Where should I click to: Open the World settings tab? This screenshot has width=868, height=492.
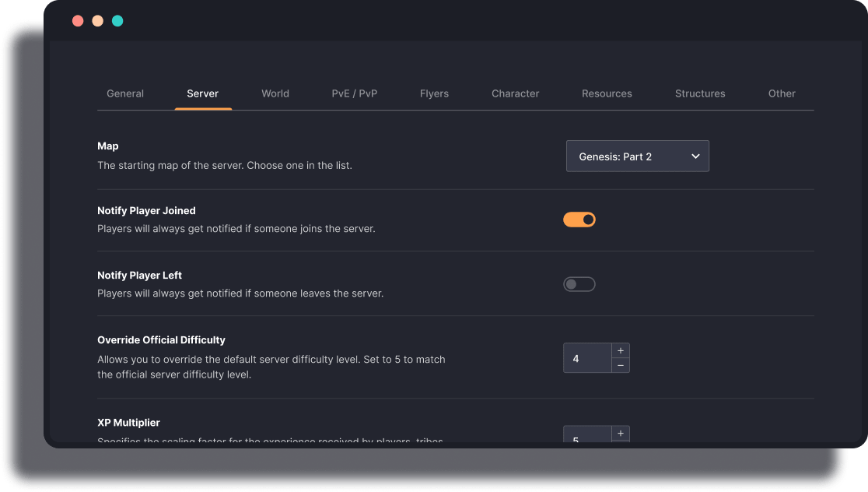tap(275, 93)
